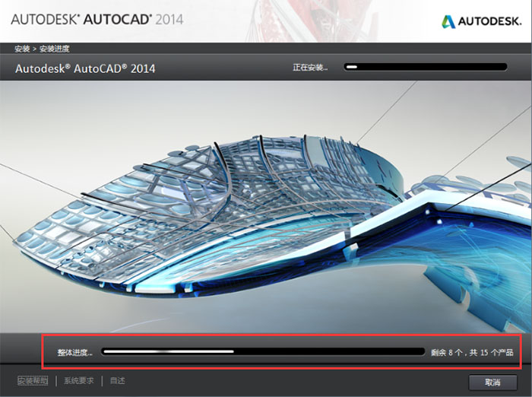Click the 取消 cancel button

[x=492, y=383]
